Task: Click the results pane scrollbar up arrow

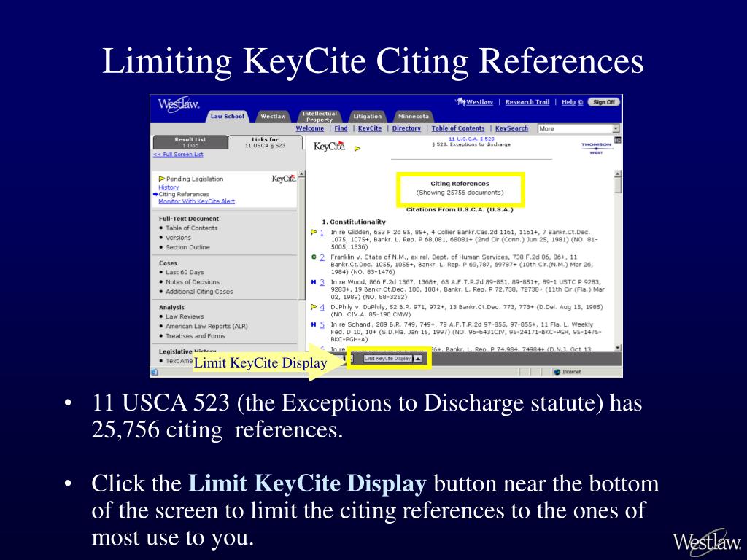Action: point(618,174)
